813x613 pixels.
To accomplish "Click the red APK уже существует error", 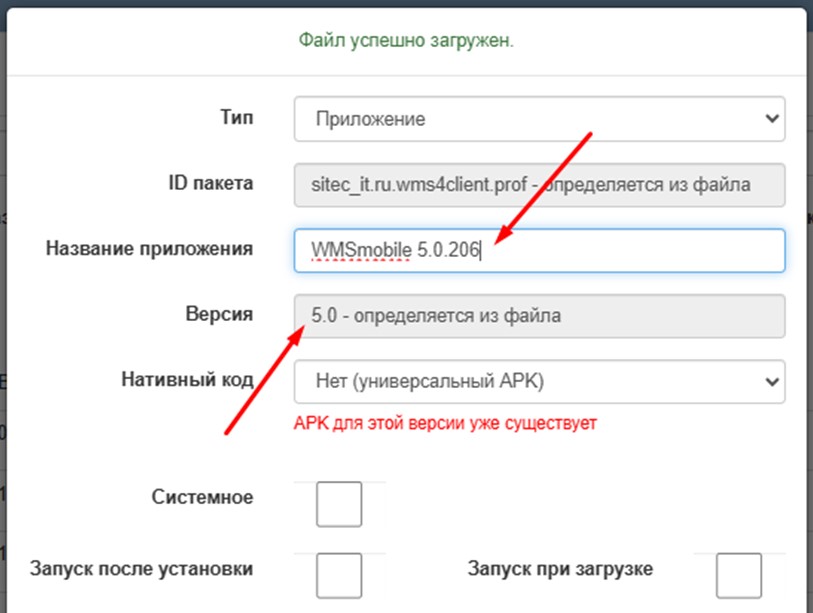I will (x=445, y=423).
